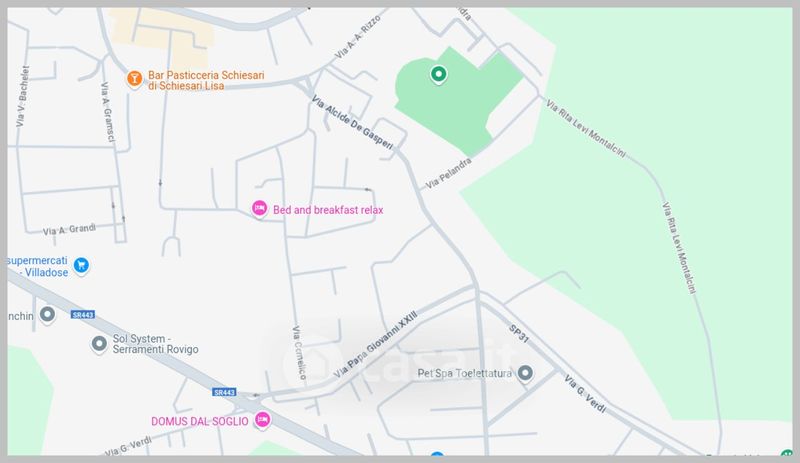
Task: Click the pink DOMUS DAL SOGLIO hotel pin
Action: click(262, 420)
